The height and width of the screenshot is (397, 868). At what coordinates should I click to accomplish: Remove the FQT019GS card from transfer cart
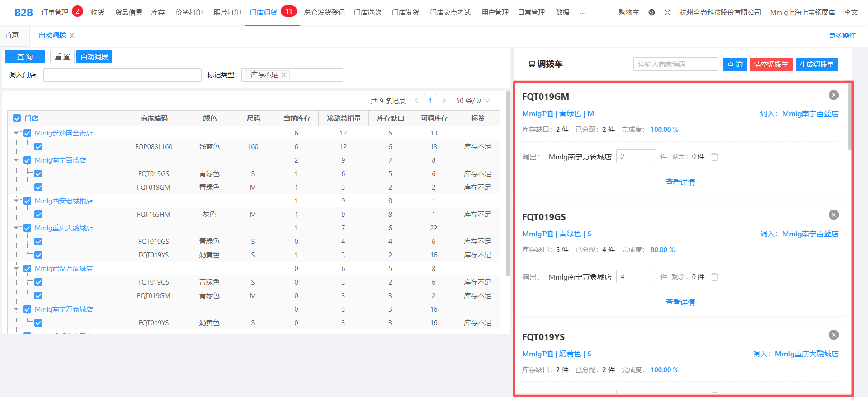point(834,215)
